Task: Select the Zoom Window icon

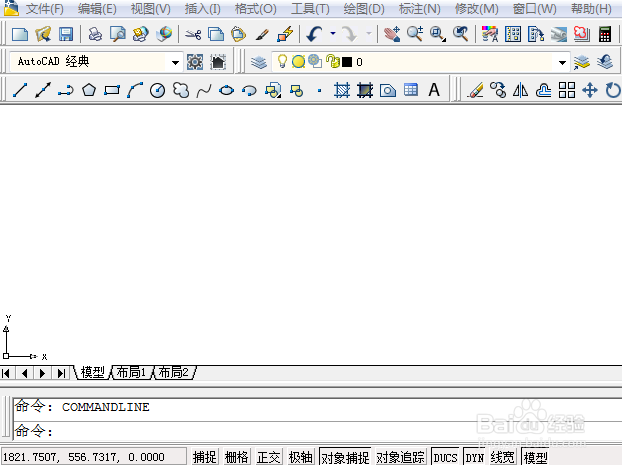Action: (438, 34)
